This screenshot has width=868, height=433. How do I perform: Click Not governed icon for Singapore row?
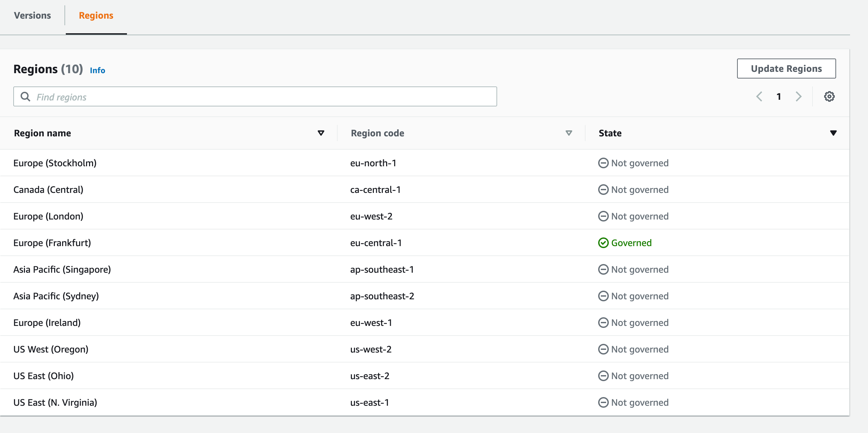603,269
